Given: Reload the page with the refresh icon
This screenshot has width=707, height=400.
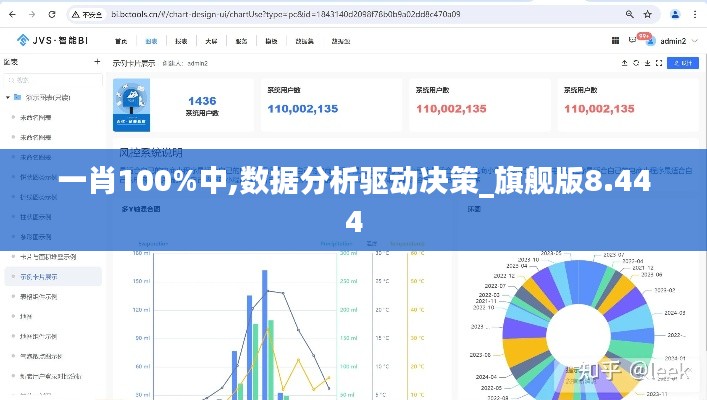Looking at the screenshot, I should [x=52, y=14].
